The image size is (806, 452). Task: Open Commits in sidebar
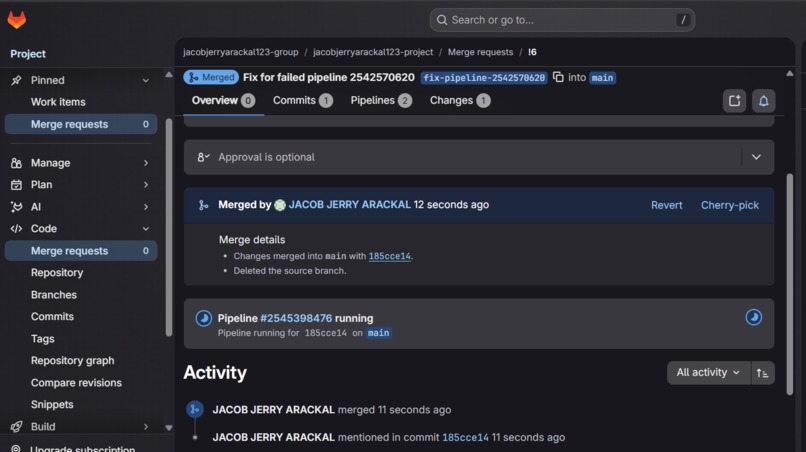point(52,317)
